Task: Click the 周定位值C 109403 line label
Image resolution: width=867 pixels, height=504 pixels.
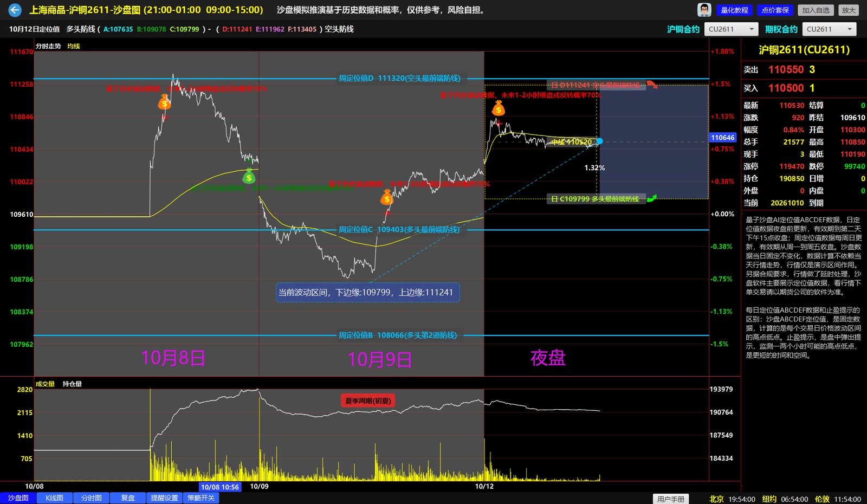Action: (x=399, y=230)
